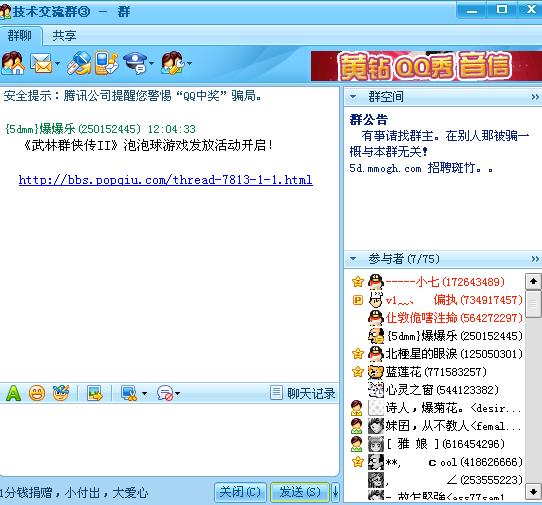Click the message block bubble icon
This screenshot has height=505, width=542.
tap(165, 393)
